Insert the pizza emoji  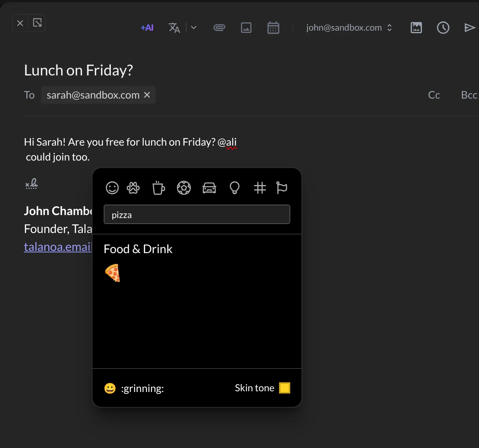coord(113,273)
